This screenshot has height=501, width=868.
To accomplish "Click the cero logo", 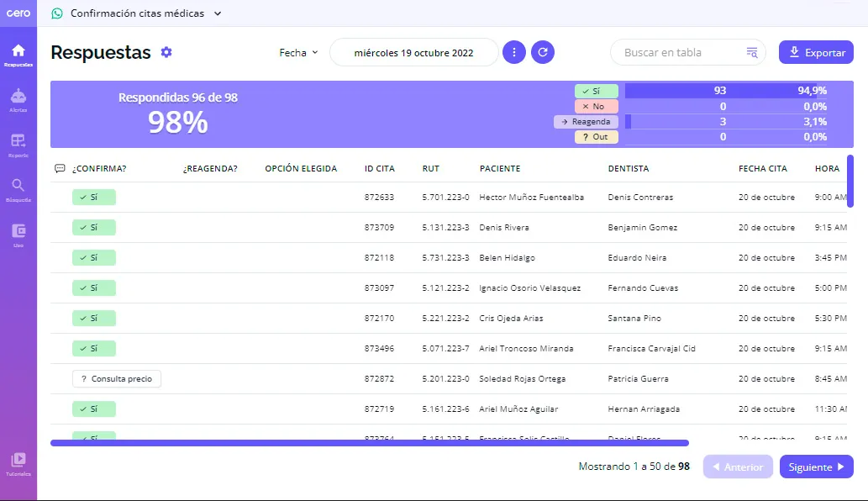I will click(18, 13).
